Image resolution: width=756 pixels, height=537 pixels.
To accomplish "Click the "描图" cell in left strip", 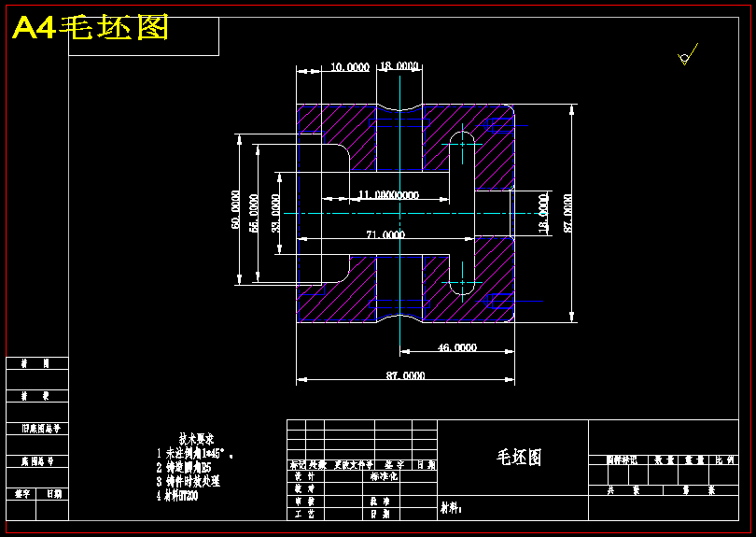I will click(x=35, y=363).
